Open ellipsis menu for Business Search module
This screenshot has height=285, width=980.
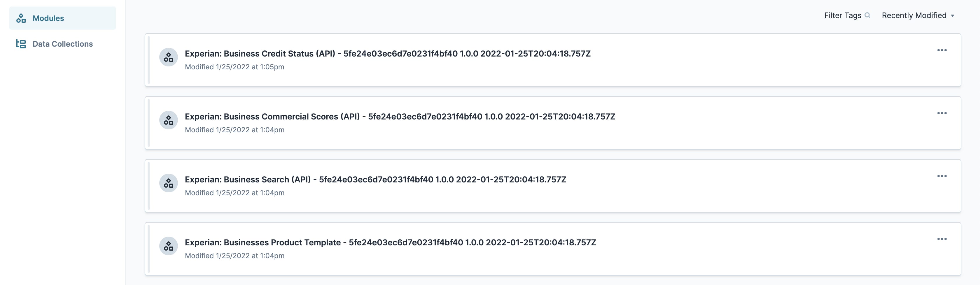942,176
